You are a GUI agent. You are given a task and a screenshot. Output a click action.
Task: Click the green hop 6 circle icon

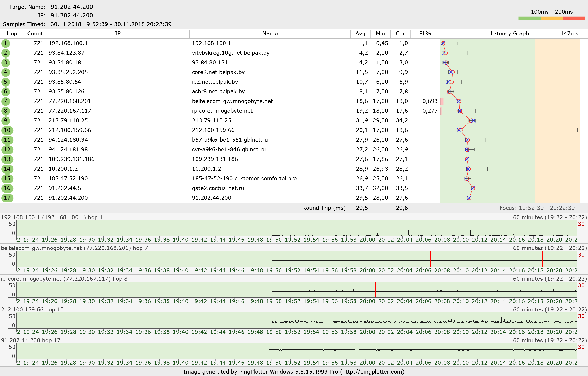[6, 92]
